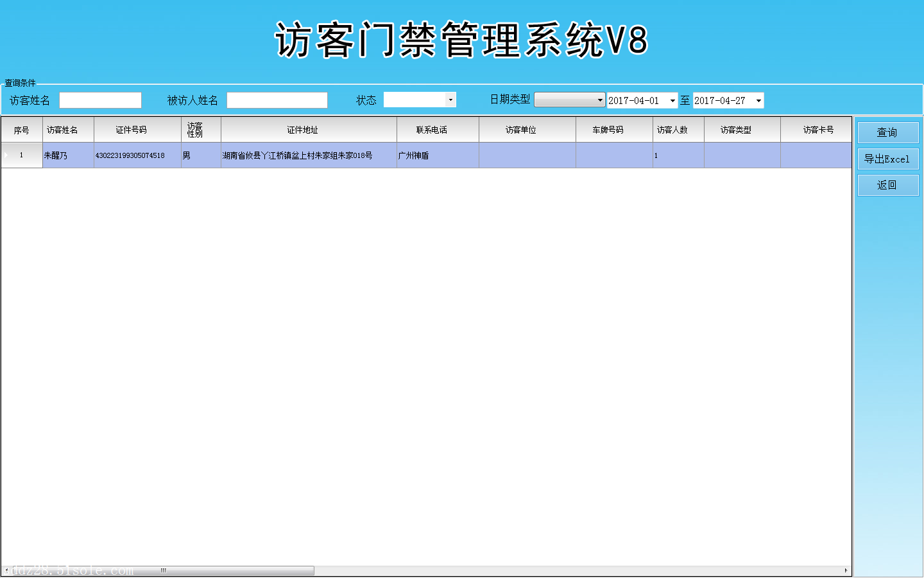924x578 pixels.
Task: Click 访客卡号 column header
Action: [x=816, y=130]
